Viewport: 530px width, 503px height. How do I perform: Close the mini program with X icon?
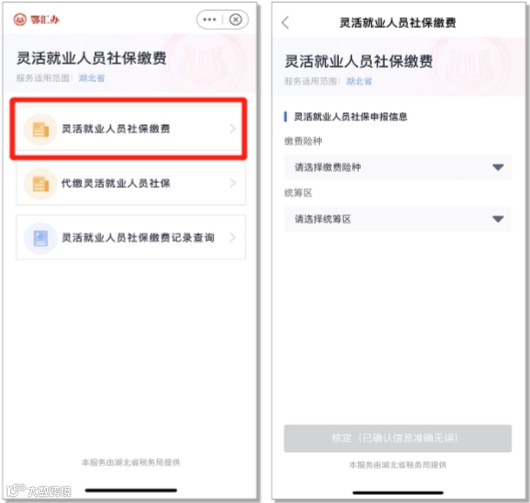click(x=236, y=20)
